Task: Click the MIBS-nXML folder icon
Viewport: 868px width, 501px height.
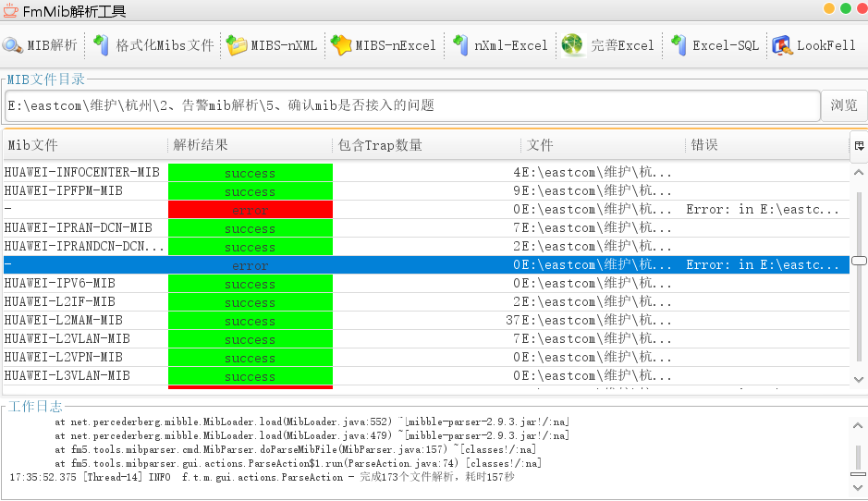Action: (237, 45)
